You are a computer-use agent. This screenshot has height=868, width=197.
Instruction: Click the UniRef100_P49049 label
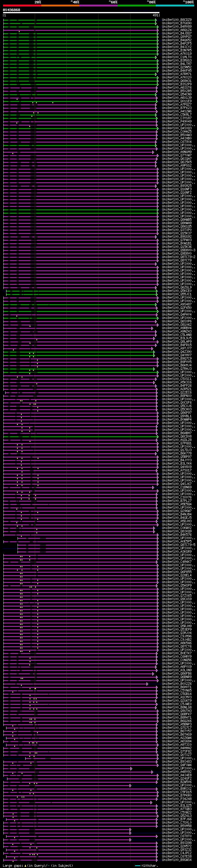point(177,121)
